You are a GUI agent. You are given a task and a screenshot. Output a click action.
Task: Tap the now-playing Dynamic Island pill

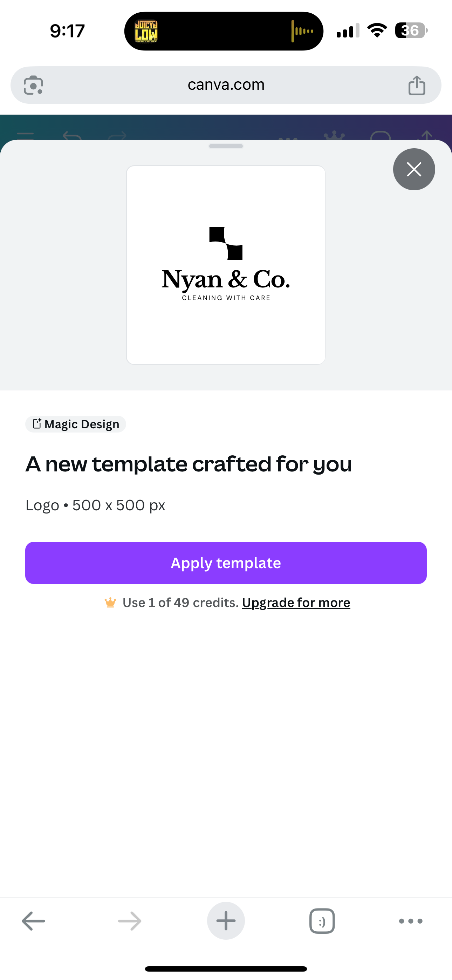[x=224, y=31]
